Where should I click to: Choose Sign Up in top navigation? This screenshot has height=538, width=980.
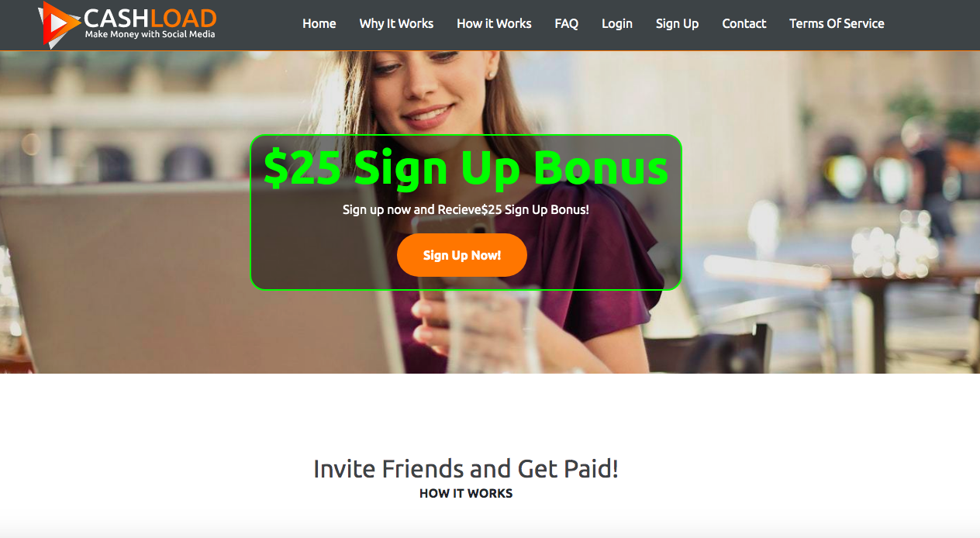coord(677,23)
